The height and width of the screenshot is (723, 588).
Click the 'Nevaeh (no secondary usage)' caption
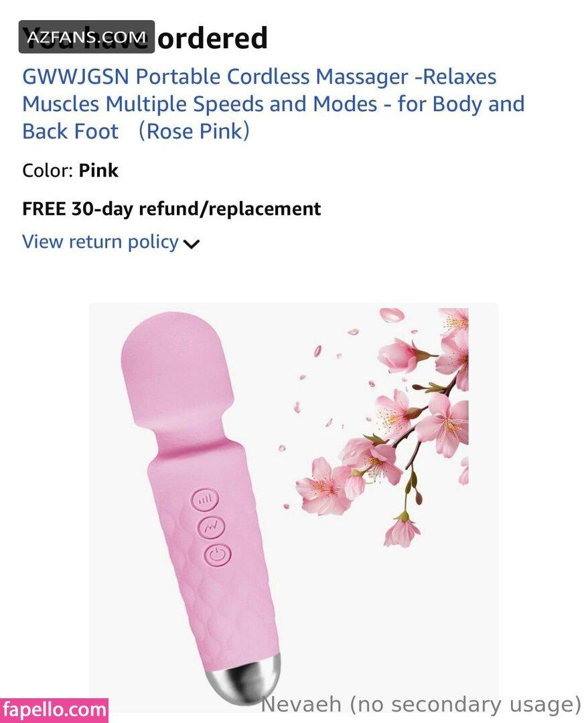coord(421,704)
